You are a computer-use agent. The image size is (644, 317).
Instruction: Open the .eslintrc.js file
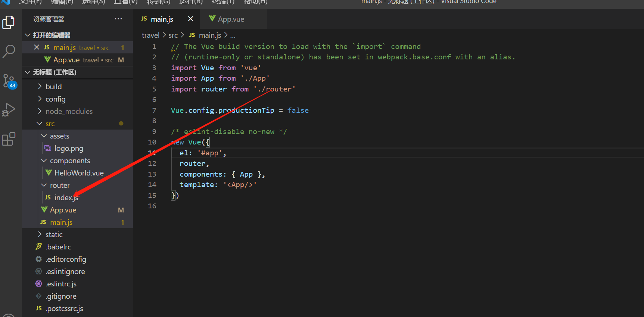(x=77, y=284)
